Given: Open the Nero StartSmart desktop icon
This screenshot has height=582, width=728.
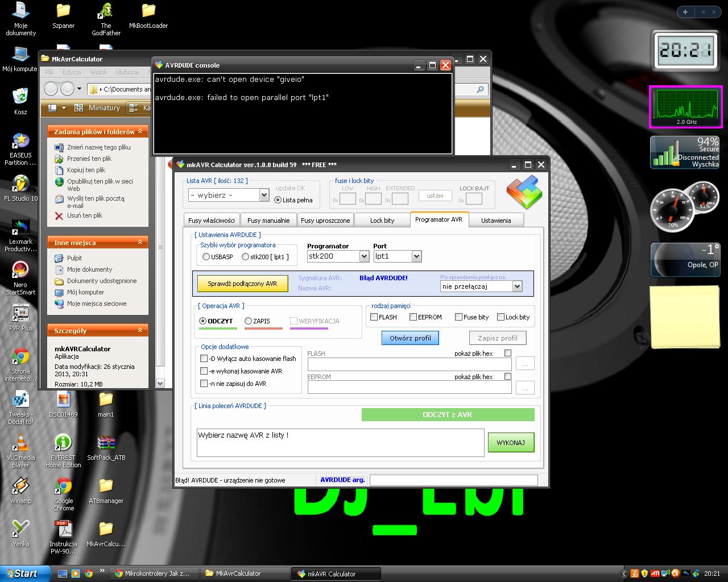Looking at the screenshot, I should [x=20, y=278].
